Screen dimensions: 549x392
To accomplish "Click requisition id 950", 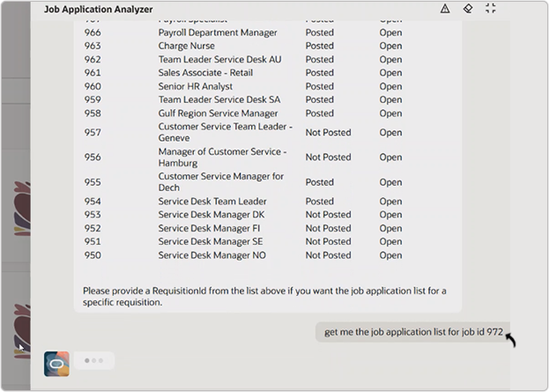I will pos(93,255).
